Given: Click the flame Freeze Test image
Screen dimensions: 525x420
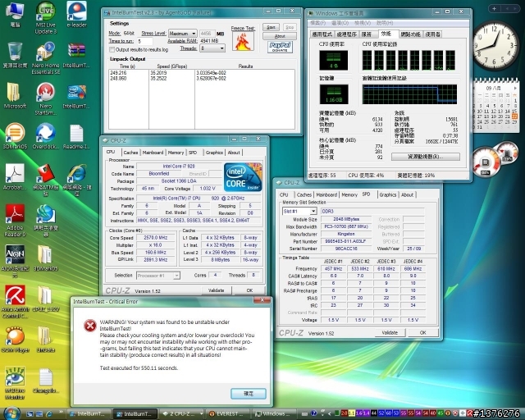Looking at the screenshot, I should coord(243,41).
